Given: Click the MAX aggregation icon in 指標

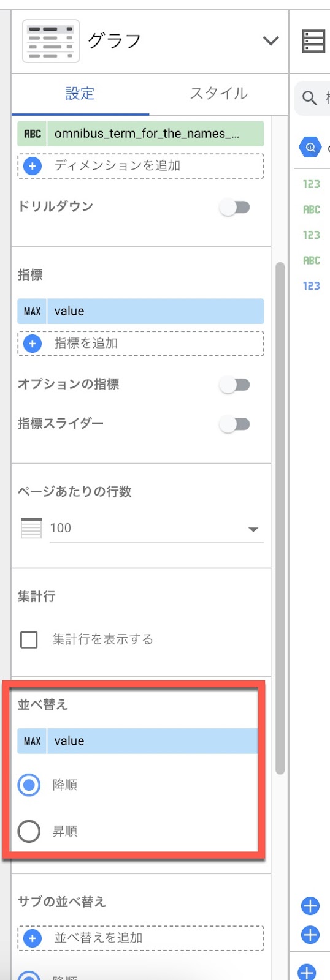Looking at the screenshot, I should [x=33, y=311].
